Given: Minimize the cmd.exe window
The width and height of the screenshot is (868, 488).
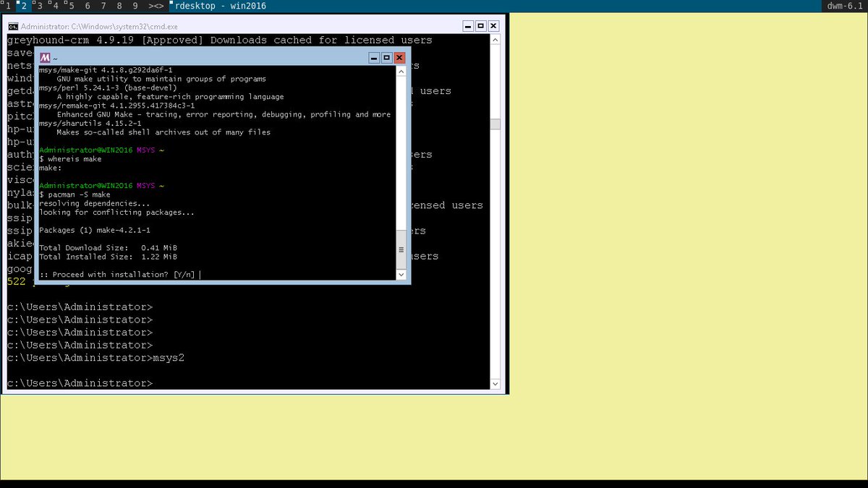Looking at the screenshot, I should pos(467,25).
